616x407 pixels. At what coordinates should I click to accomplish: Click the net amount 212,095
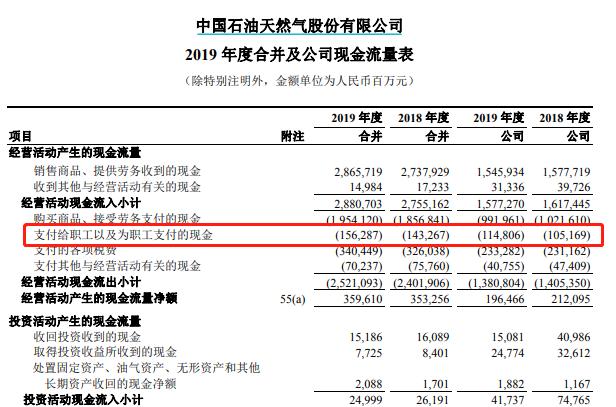(x=571, y=299)
